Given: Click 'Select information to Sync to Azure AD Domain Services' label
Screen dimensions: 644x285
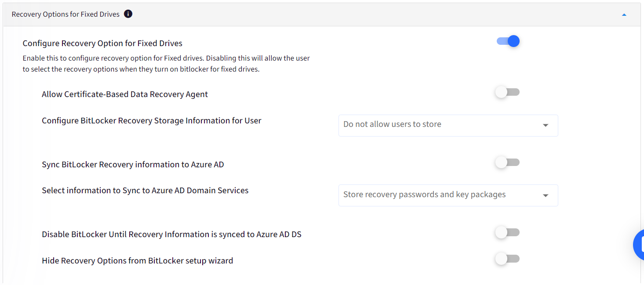Looking at the screenshot, I should tap(145, 190).
